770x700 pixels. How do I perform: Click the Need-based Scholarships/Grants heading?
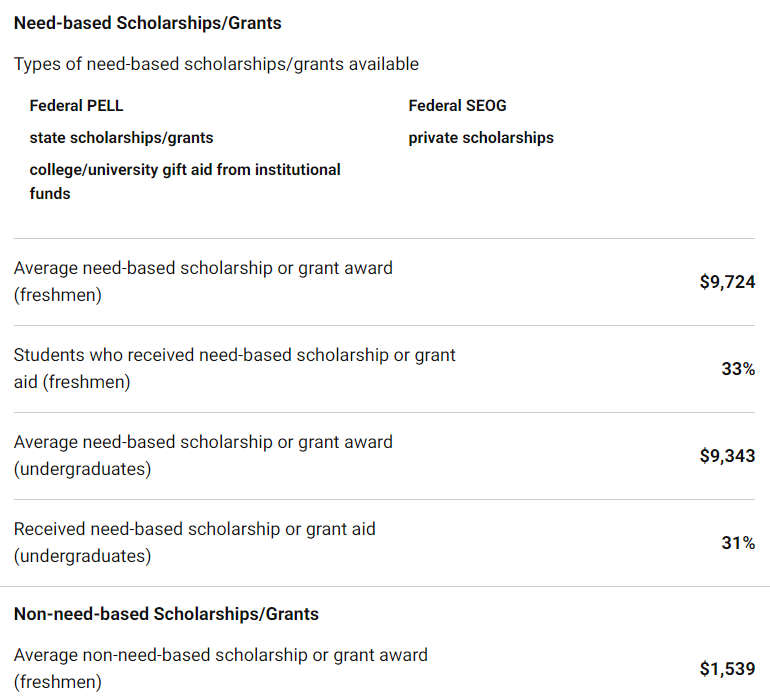[x=147, y=22]
